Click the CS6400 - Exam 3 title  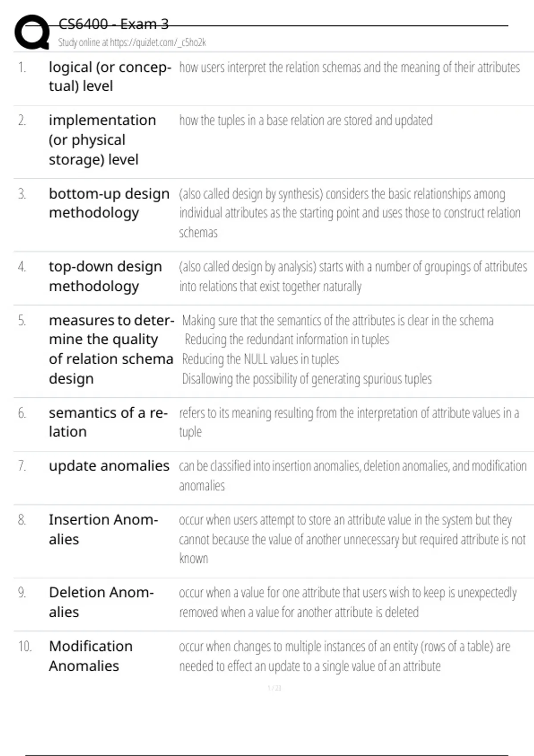coord(113,24)
